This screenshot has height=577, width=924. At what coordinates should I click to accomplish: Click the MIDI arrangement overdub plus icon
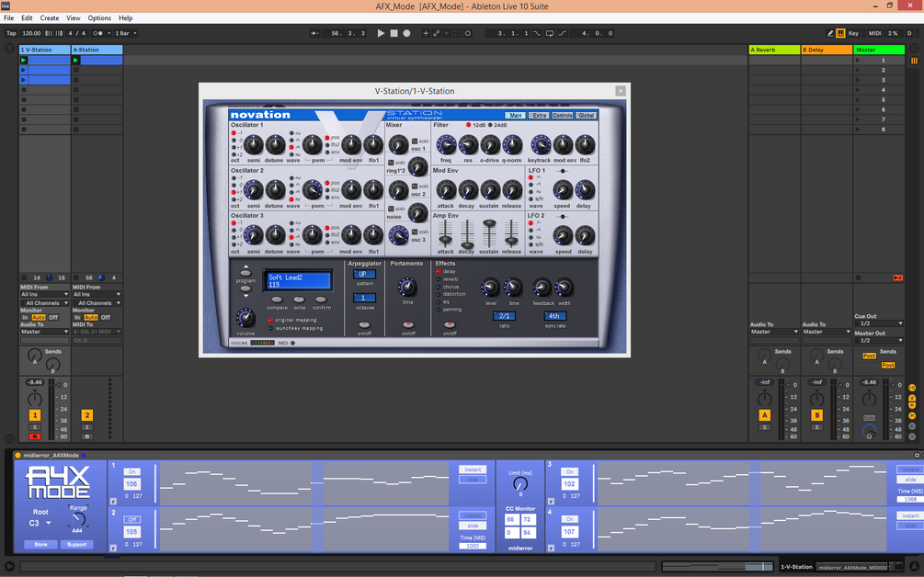pos(426,33)
